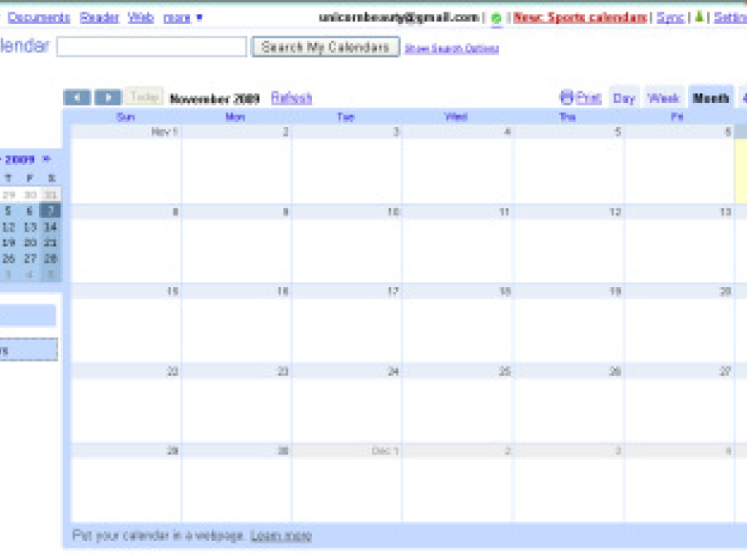Go to the previous month using the left arrow
747x560 pixels.
point(78,96)
